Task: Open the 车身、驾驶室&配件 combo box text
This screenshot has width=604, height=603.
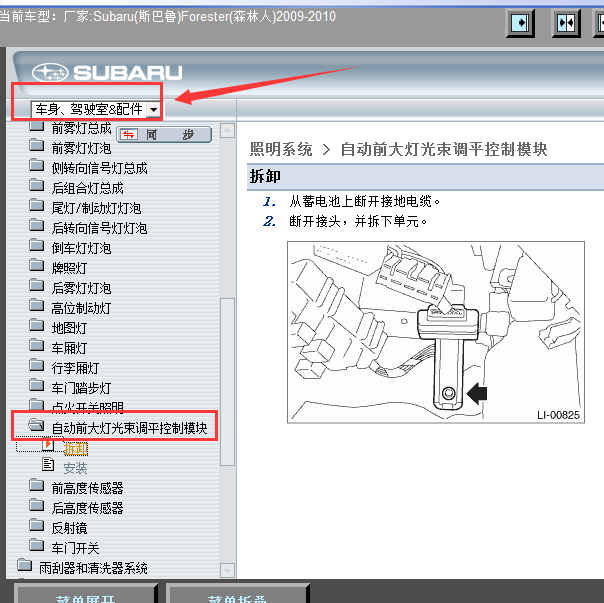Action: (89, 110)
